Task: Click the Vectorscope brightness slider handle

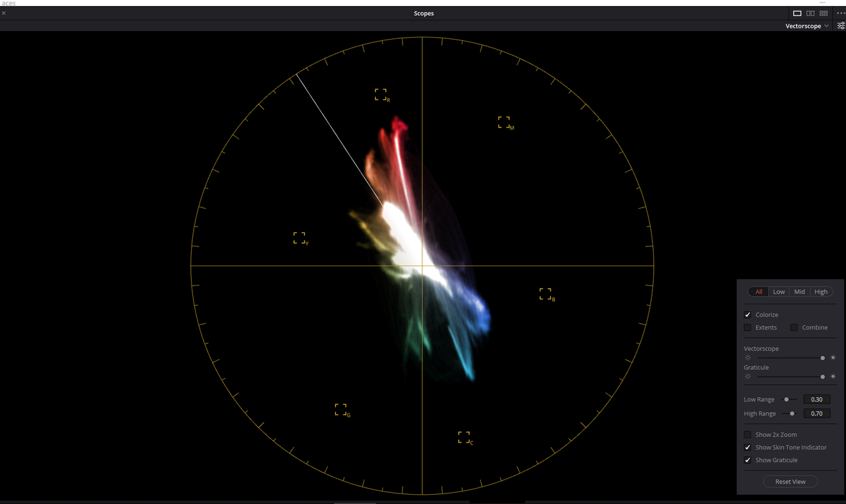Action: pyautogui.click(x=823, y=358)
